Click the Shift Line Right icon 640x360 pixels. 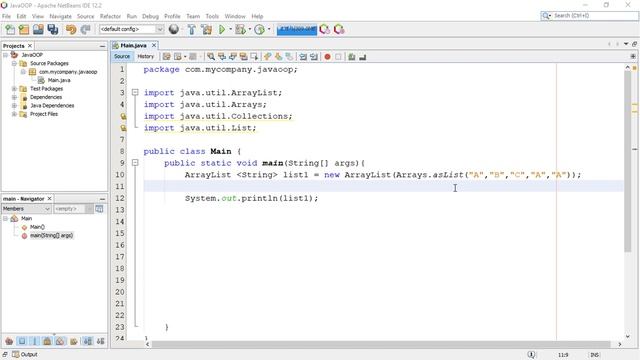point(314,57)
